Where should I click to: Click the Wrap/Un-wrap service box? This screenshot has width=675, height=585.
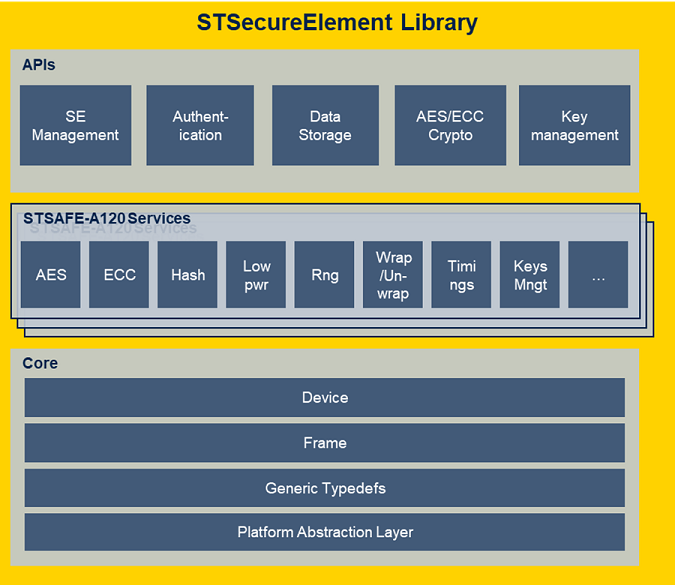click(393, 274)
